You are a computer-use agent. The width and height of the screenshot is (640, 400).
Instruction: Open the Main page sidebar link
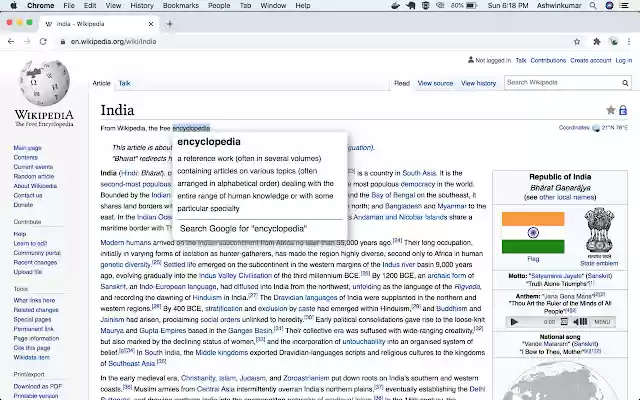(27, 148)
